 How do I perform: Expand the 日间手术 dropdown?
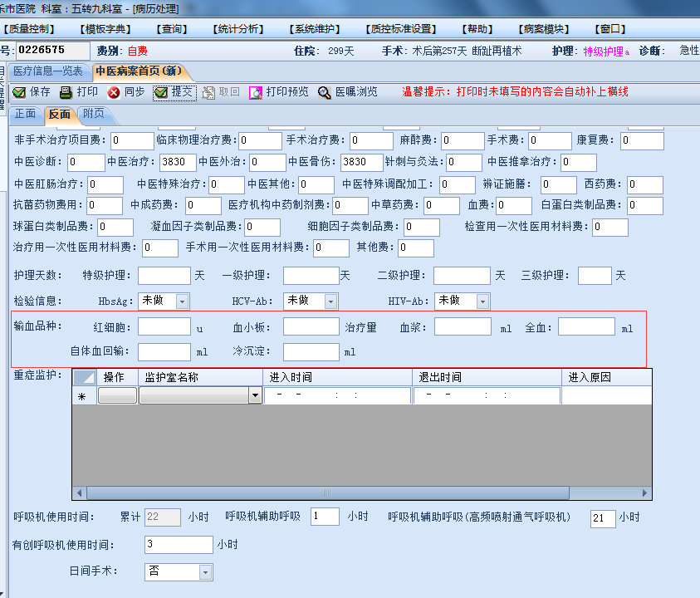click(x=205, y=572)
